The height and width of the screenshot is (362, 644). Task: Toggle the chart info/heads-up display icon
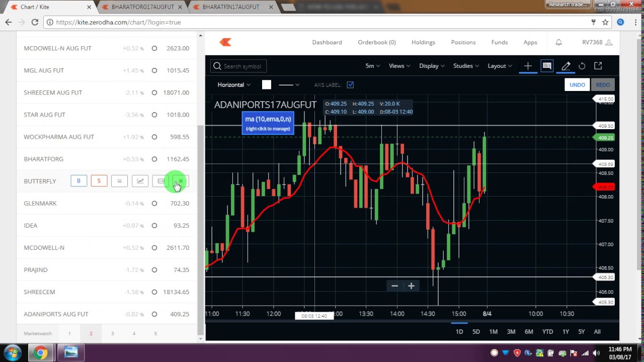tap(547, 66)
